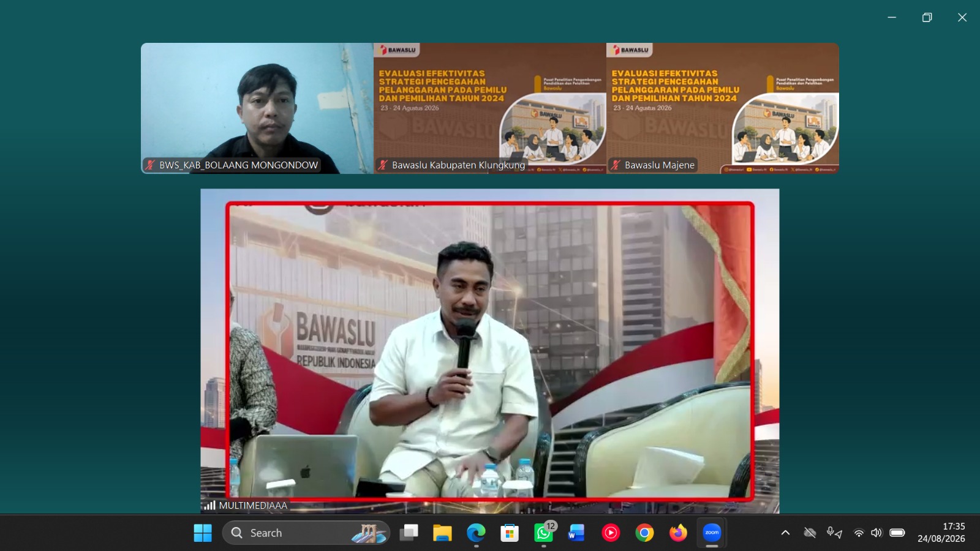
Task: Click the volume speaker tray icon
Action: pyautogui.click(x=876, y=533)
